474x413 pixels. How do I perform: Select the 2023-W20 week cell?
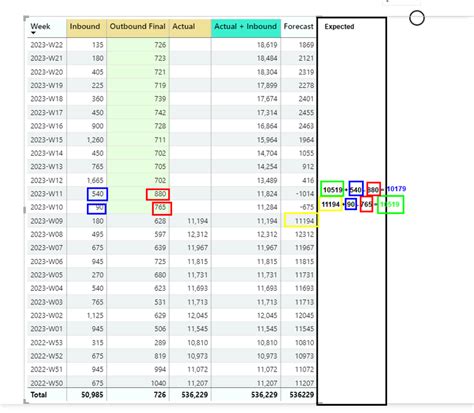tap(46, 72)
